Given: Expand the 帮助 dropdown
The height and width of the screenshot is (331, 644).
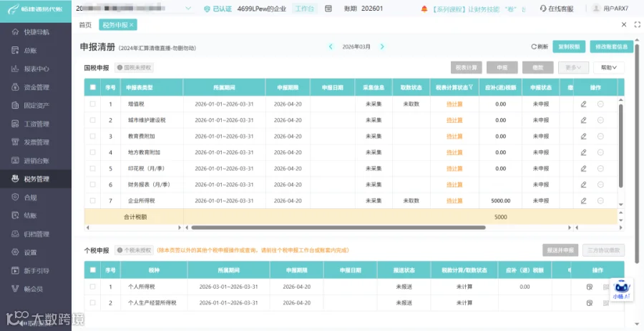Looking at the screenshot, I should tap(609, 68).
